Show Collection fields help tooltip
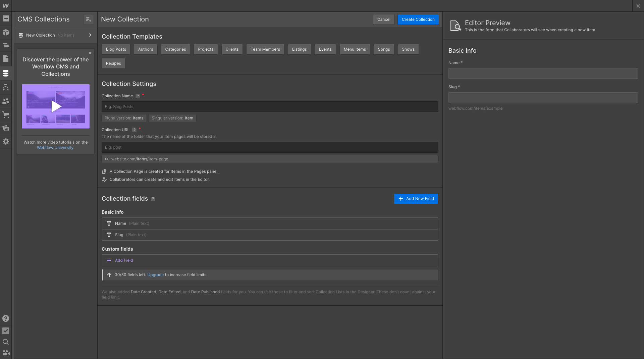The width and height of the screenshot is (644, 359). pyautogui.click(x=153, y=199)
